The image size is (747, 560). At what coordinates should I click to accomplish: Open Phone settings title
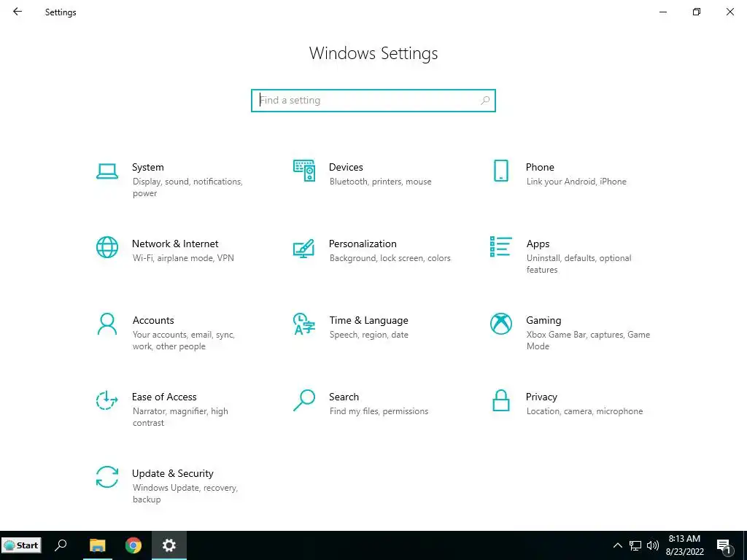point(540,167)
